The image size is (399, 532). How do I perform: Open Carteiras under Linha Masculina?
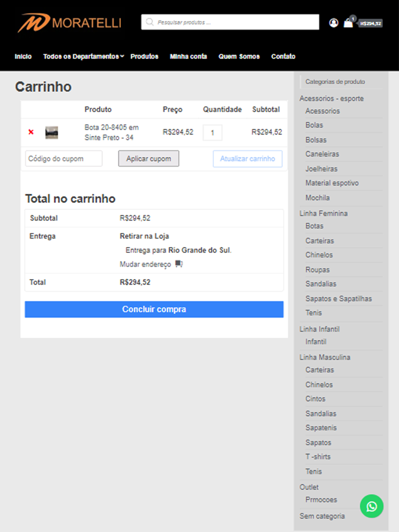coord(320,370)
